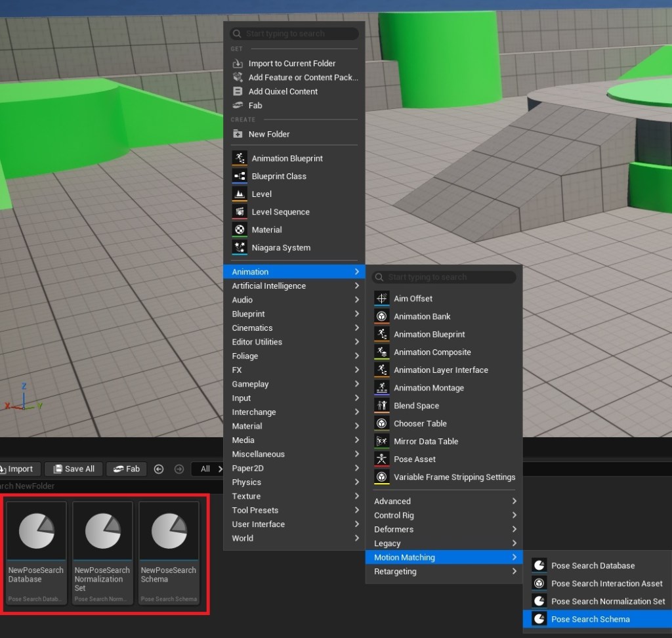672x638 pixels.
Task: Click the Import button
Action: coord(20,469)
